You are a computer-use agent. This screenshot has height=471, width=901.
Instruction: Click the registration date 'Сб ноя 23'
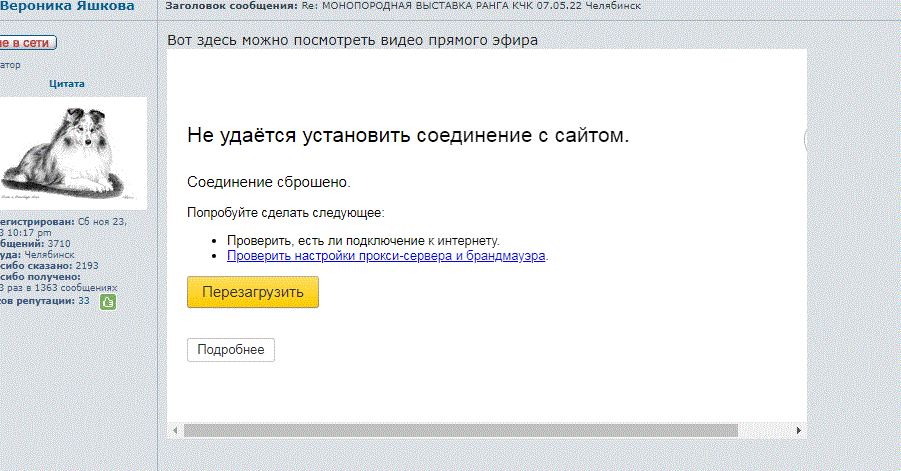point(102,222)
